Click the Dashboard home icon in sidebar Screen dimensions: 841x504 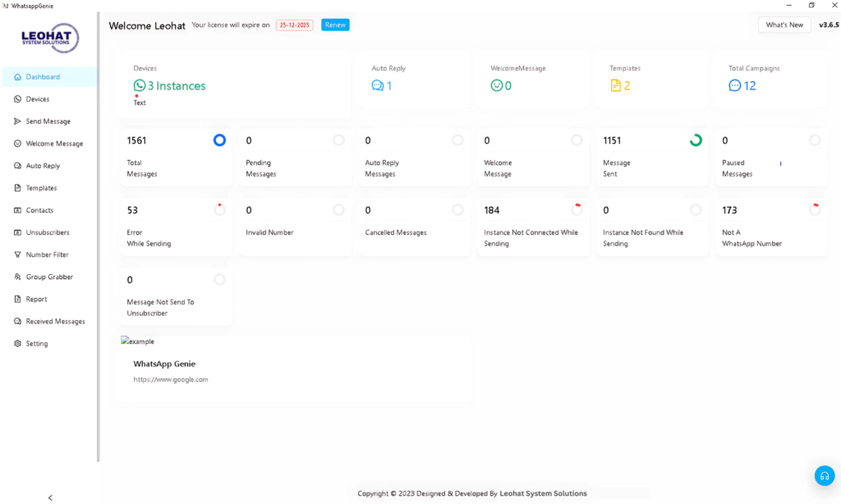[x=18, y=76]
